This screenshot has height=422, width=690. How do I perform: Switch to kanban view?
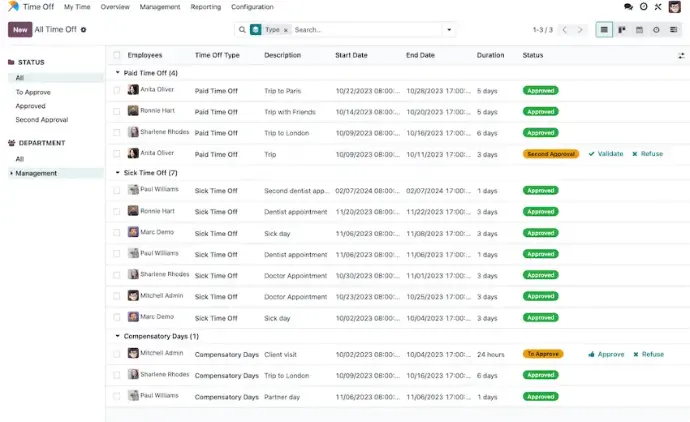pyautogui.click(x=622, y=30)
